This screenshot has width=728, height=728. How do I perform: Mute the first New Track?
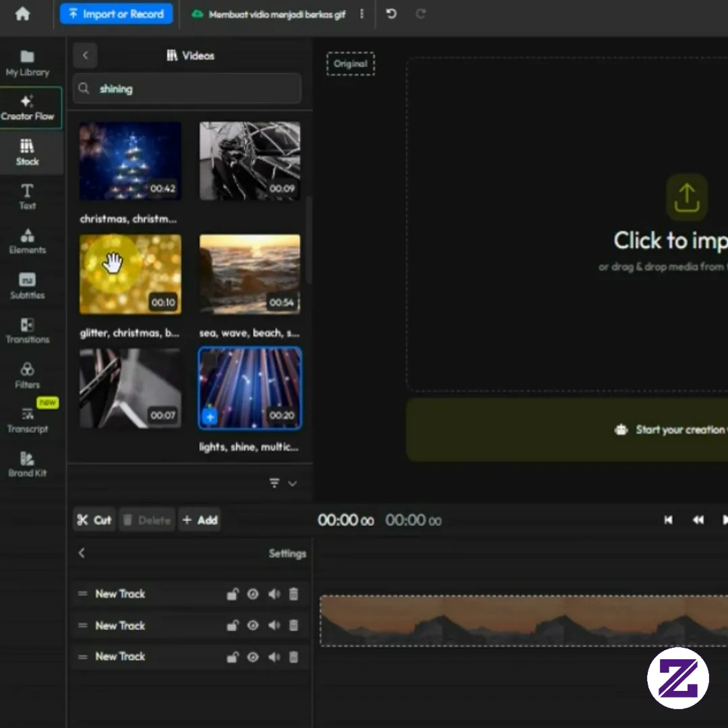[274, 594]
